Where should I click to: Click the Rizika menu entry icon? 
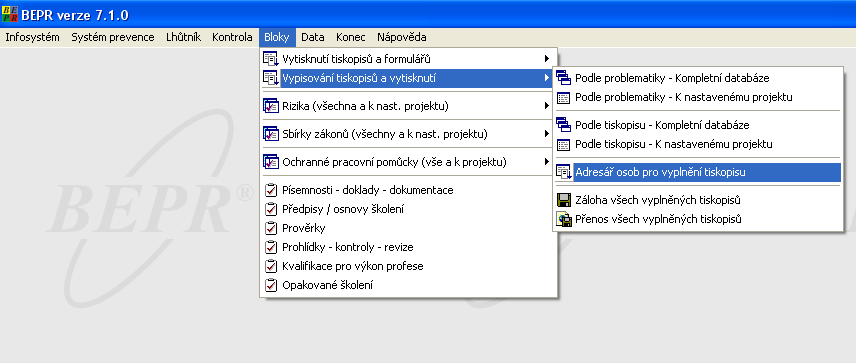(271, 106)
